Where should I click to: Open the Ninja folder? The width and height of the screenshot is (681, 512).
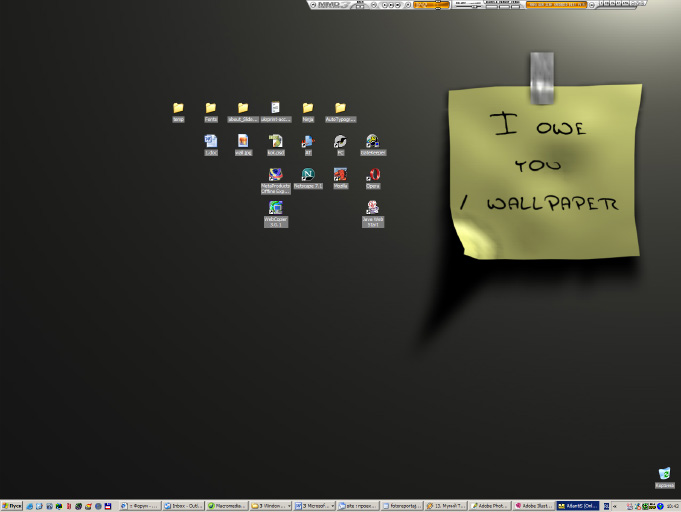tap(308, 112)
